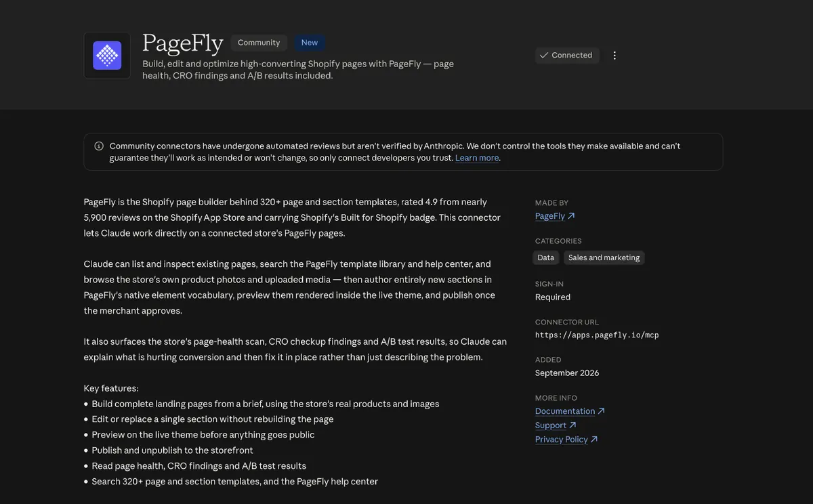813x504 pixels.
Task: Click the Connected status button
Action: 566,56
